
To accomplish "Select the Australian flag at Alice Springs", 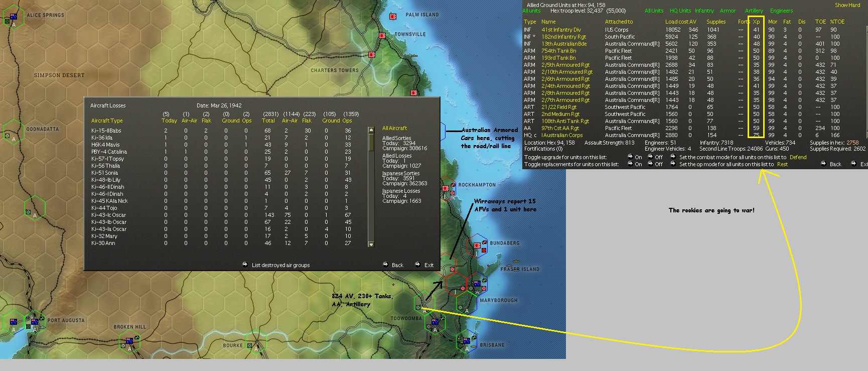I will coord(14,17).
